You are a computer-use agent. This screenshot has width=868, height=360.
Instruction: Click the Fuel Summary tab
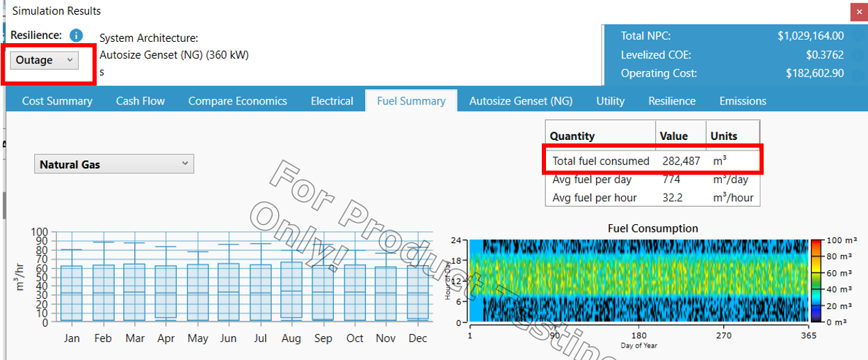coord(411,101)
